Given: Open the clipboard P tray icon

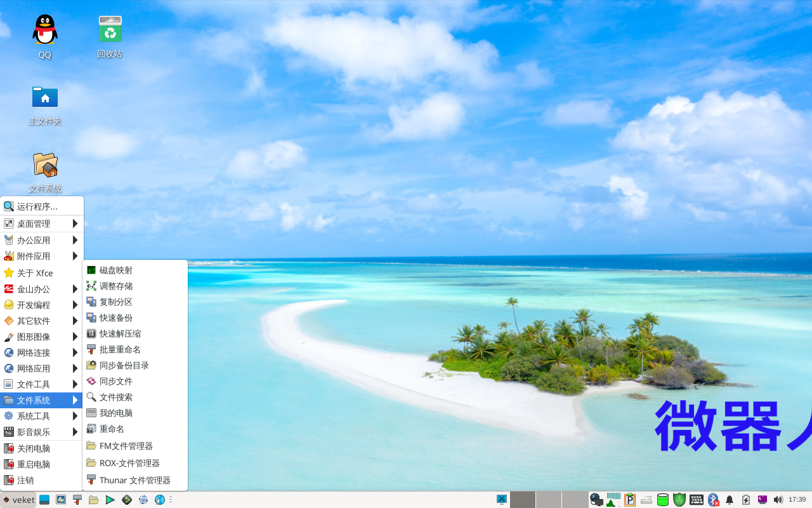Looking at the screenshot, I should [630, 500].
